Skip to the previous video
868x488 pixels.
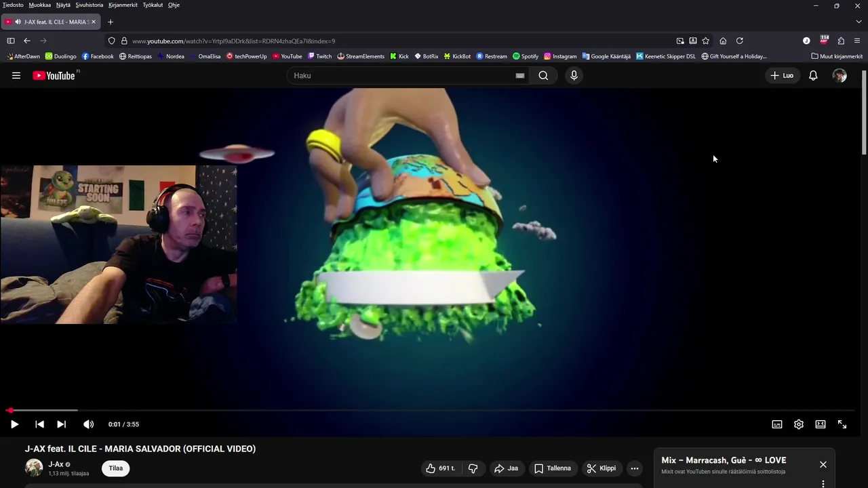(39, 424)
